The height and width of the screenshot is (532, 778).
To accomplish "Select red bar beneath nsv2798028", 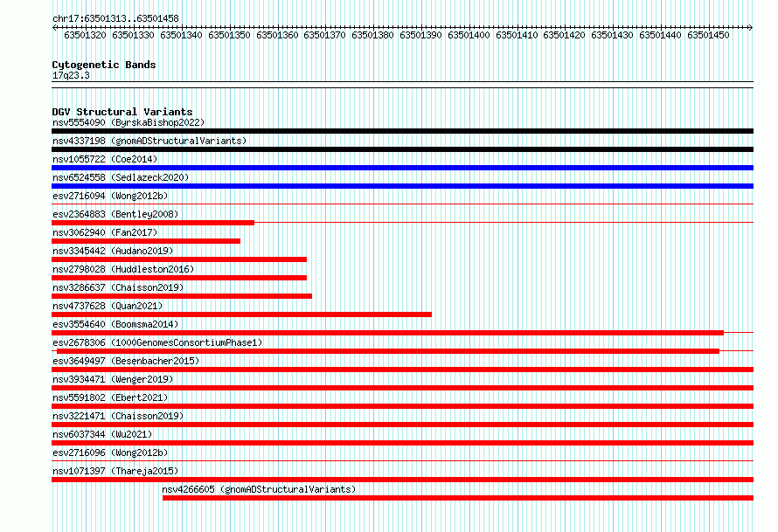I will click(179, 278).
